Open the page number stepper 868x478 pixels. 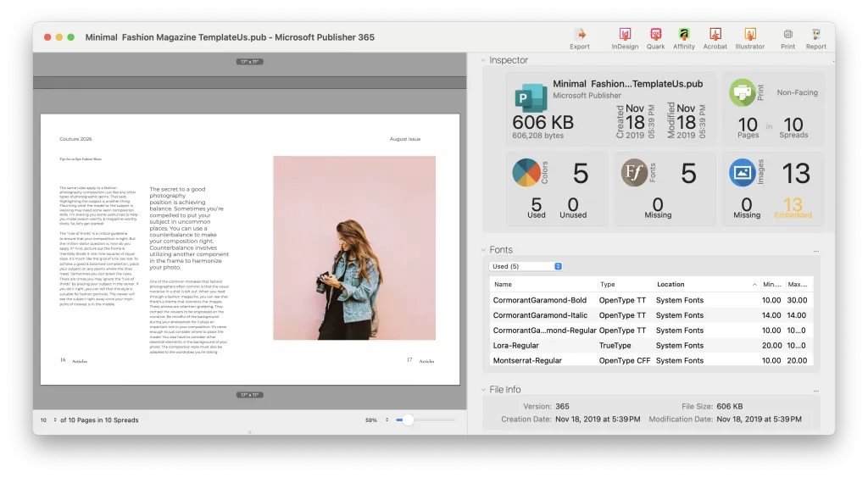click(55, 420)
